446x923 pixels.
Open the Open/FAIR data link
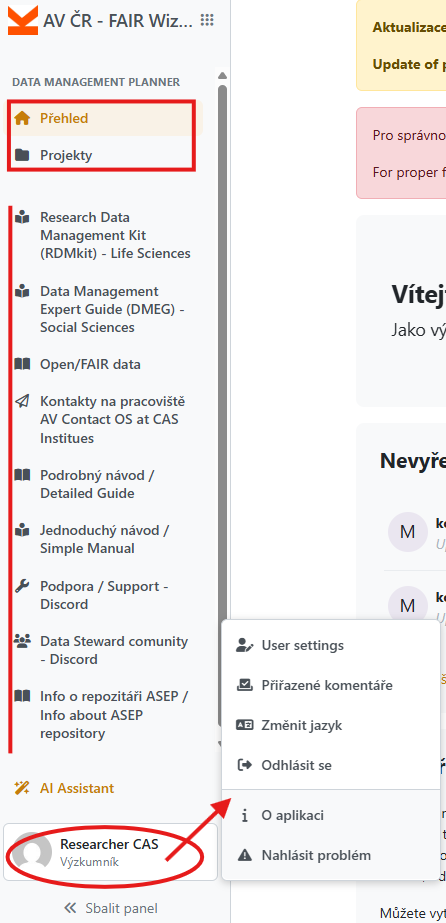(90, 364)
